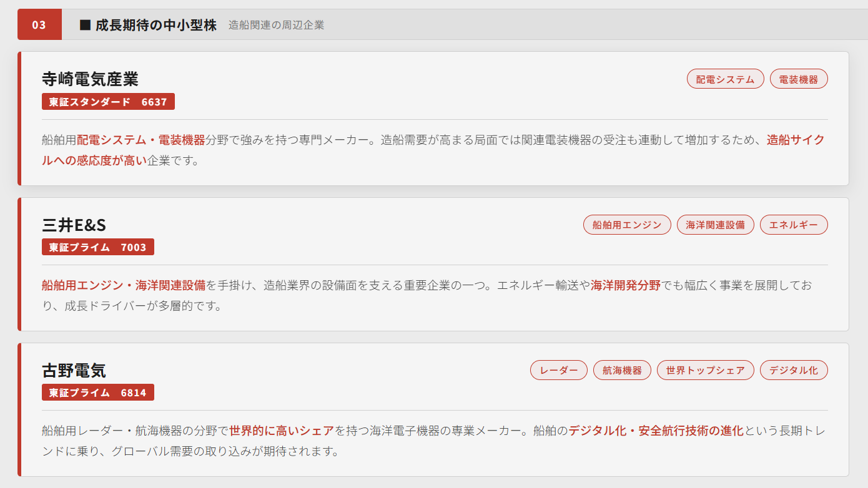Image resolution: width=868 pixels, height=488 pixels.
Task: Click the 東証プライム 7003 badge
Action: [97, 247]
